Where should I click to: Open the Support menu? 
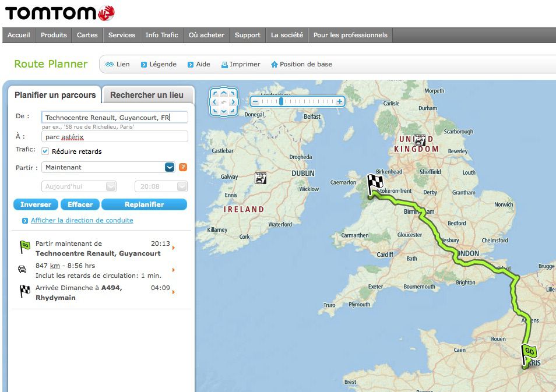(x=248, y=35)
